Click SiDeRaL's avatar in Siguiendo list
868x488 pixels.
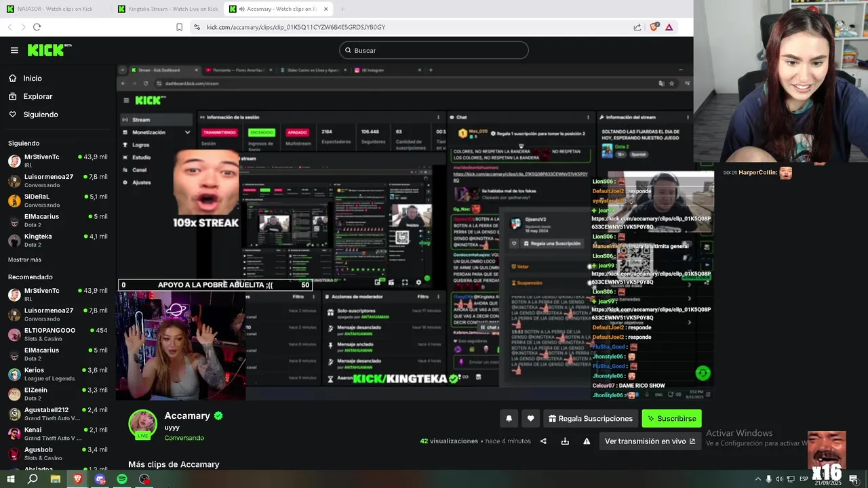click(14, 201)
